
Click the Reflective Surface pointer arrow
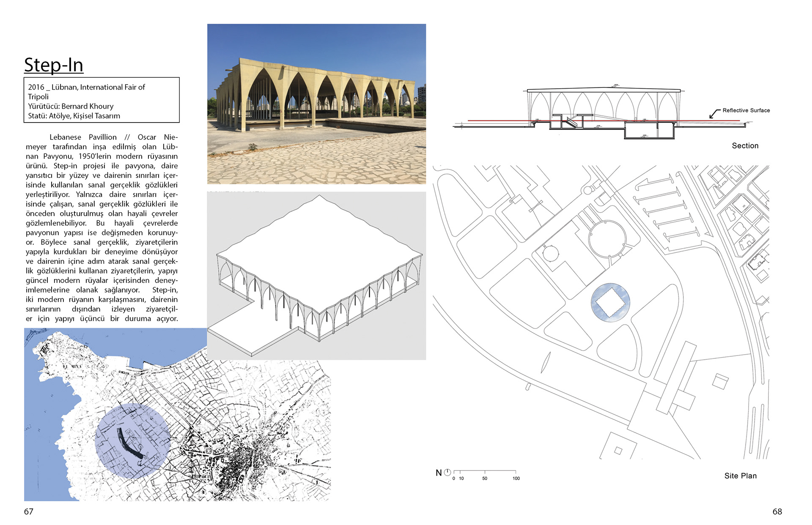click(714, 113)
